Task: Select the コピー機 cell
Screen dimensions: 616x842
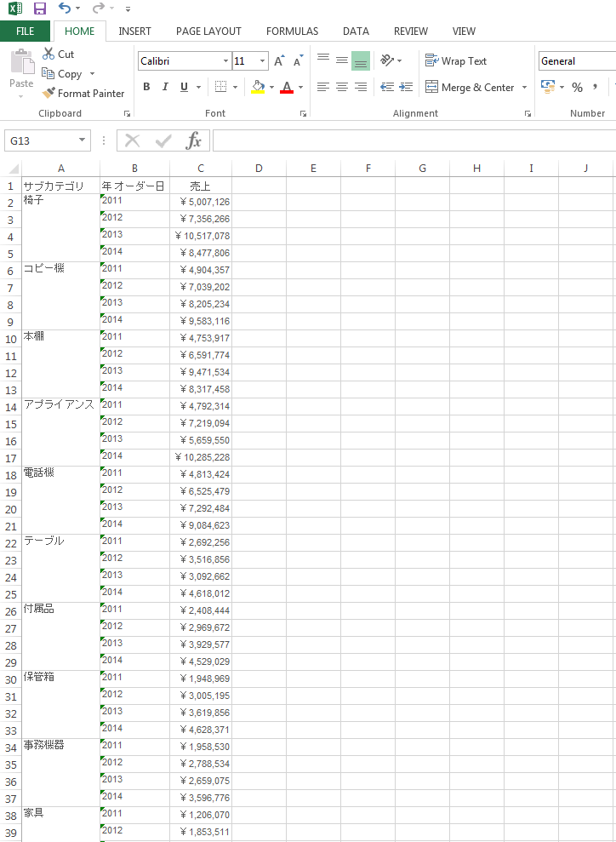Action: tap(60, 296)
